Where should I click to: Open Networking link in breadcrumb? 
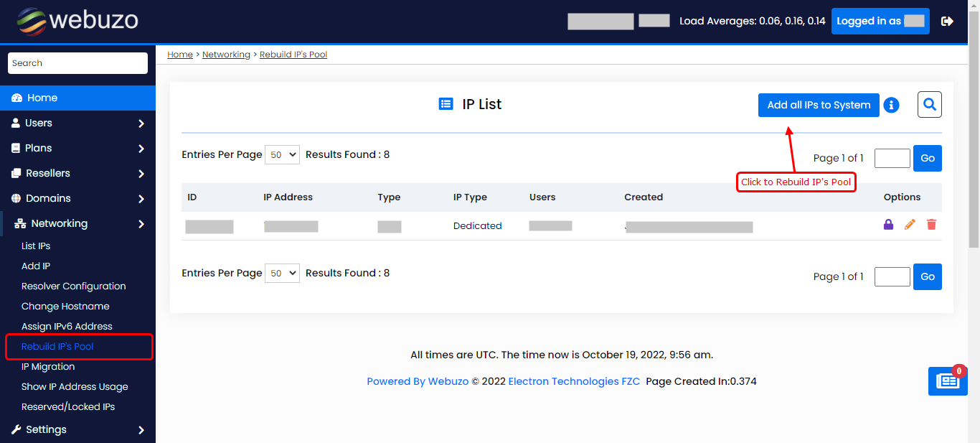pos(226,55)
